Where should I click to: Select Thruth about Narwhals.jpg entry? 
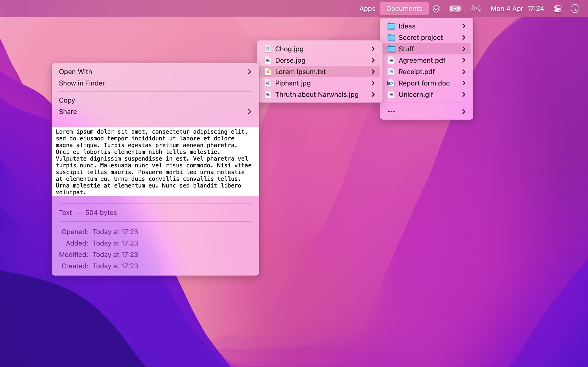[316, 95]
